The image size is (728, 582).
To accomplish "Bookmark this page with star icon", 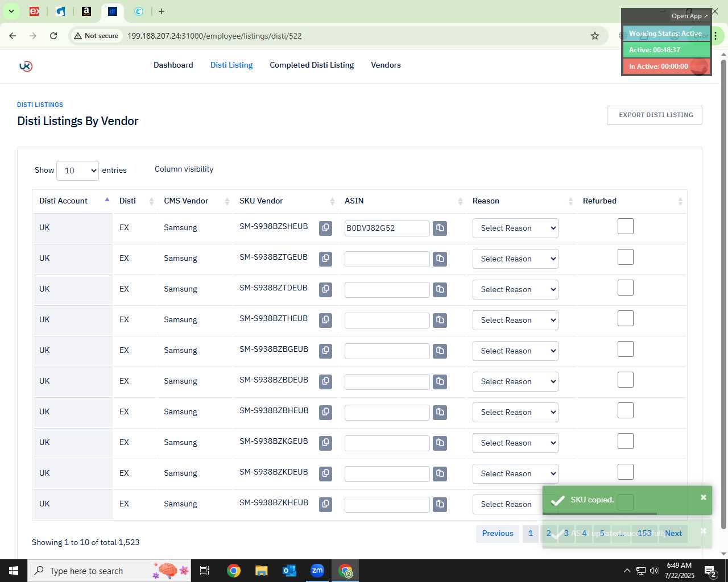I will 595,36.
